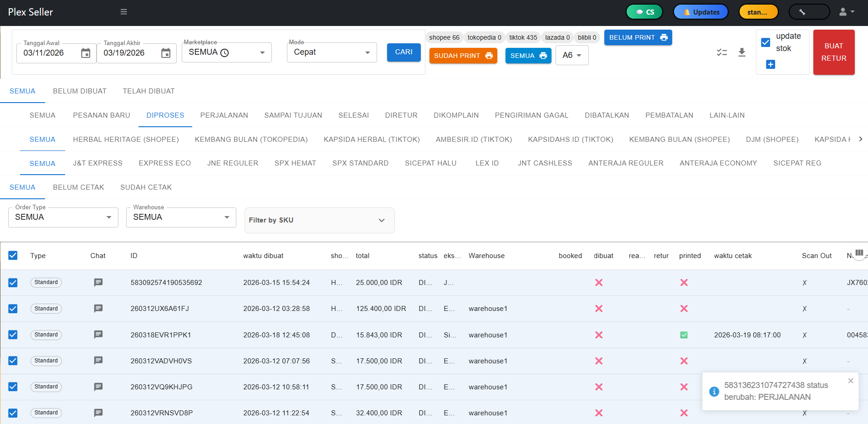Click the blue plus icon under update stok
868x424 pixels.
pyautogui.click(x=771, y=65)
